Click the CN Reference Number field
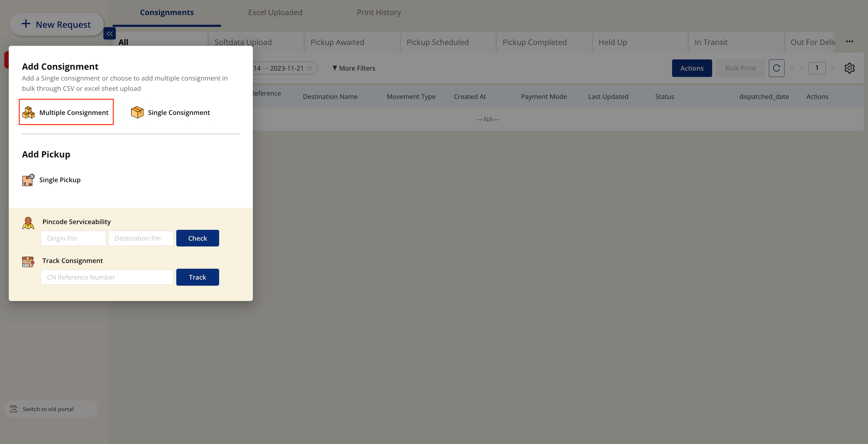The height and width of the screenshot is (444, 868). (107, 277)
